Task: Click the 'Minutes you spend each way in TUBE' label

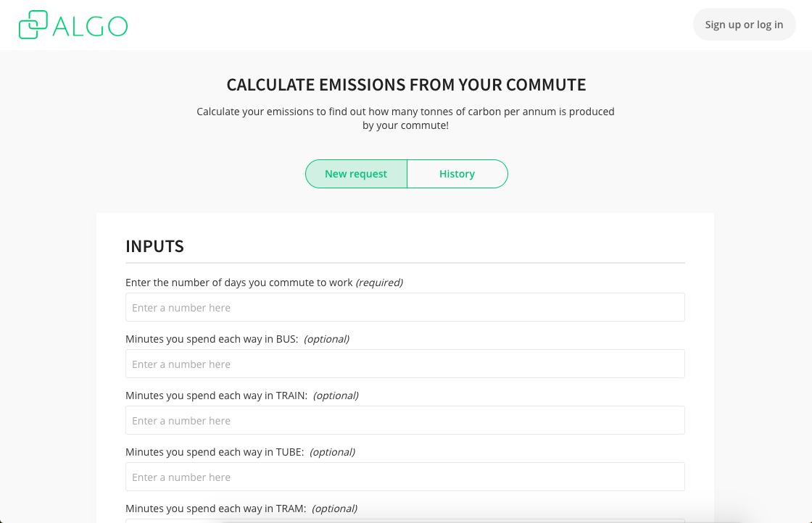Action: point(215,452)
